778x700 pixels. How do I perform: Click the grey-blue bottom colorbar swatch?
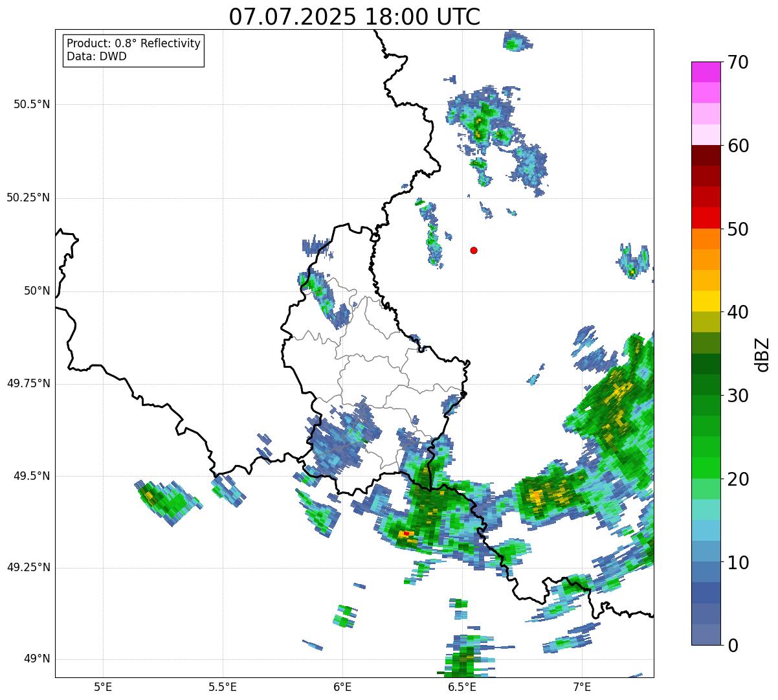[x=706, y=635]
